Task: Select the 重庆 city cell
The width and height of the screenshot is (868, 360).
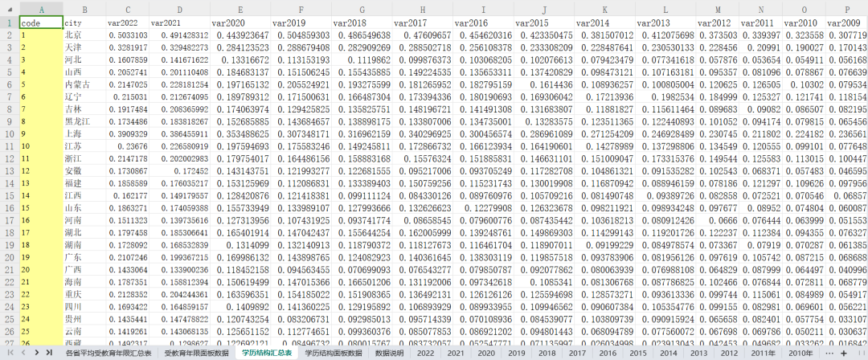Action: point(84,294)
